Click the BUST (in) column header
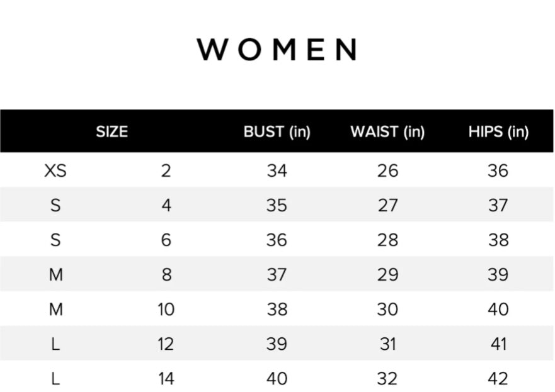This screenshot has height=392, width=555. click(x=277, y=132)
